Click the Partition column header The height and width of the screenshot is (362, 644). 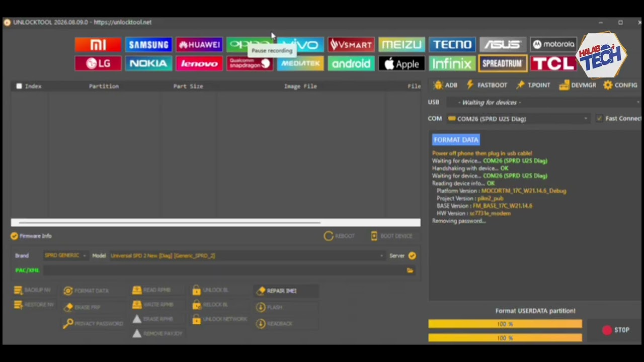[x=104, y=86]
